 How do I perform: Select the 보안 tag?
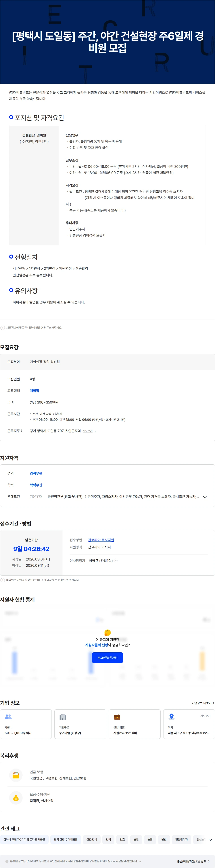(136, 839)
